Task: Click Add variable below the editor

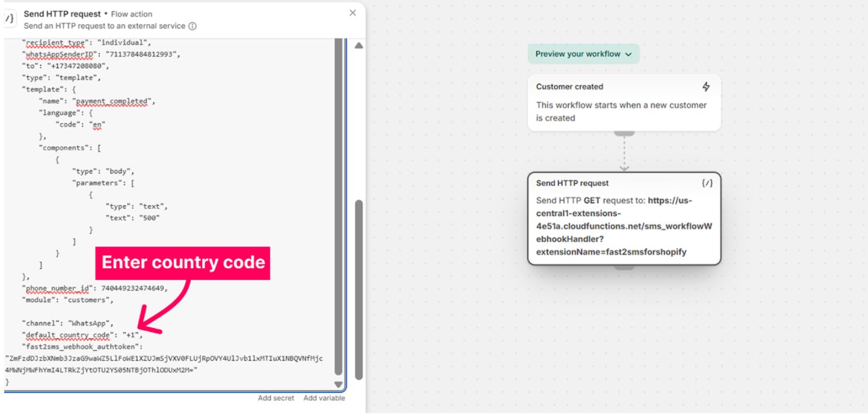Action: click(x=324, y=398)
